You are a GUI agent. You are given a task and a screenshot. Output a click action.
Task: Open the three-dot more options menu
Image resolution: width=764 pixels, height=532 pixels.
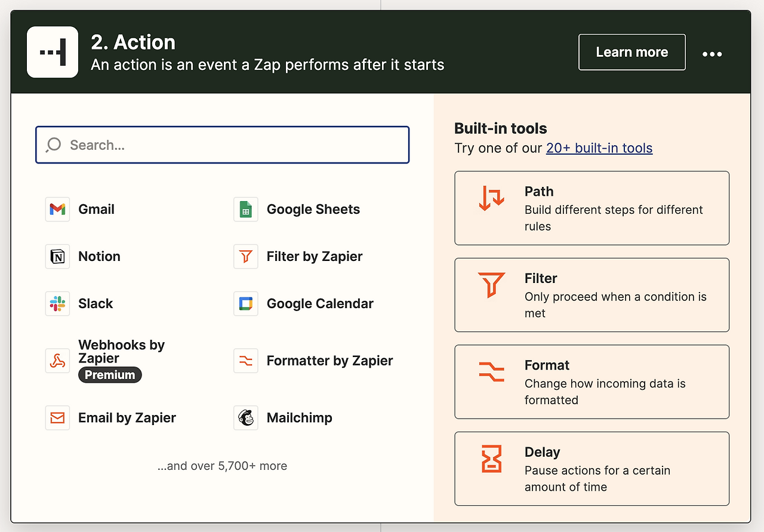click(x=712, y=54)
